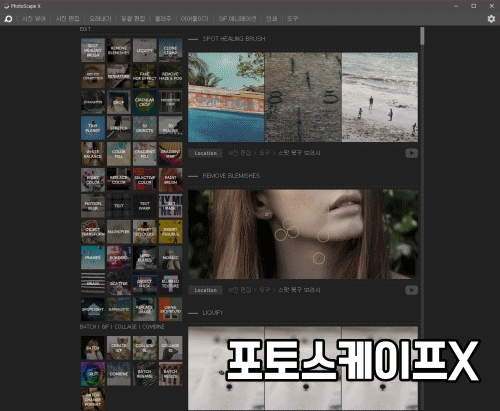Select the Object Mask tile
This screenshot has width=500, height=411.
145,283
